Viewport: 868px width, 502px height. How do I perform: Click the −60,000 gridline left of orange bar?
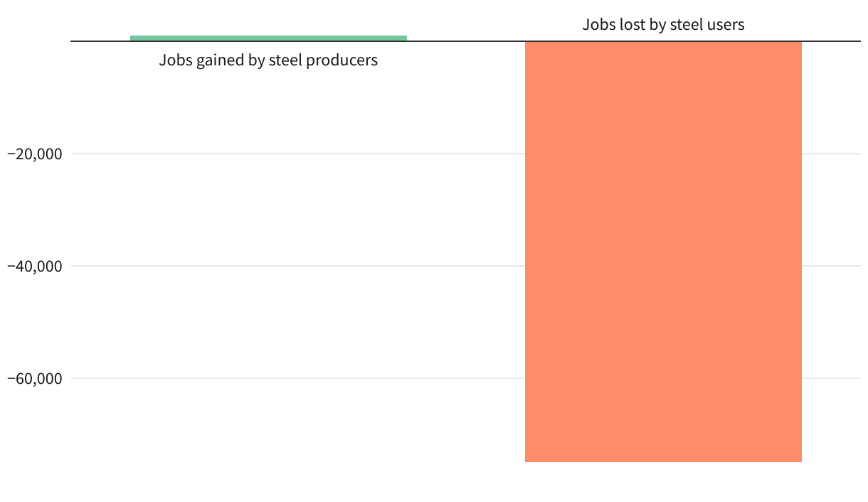(x=299, y=378)
